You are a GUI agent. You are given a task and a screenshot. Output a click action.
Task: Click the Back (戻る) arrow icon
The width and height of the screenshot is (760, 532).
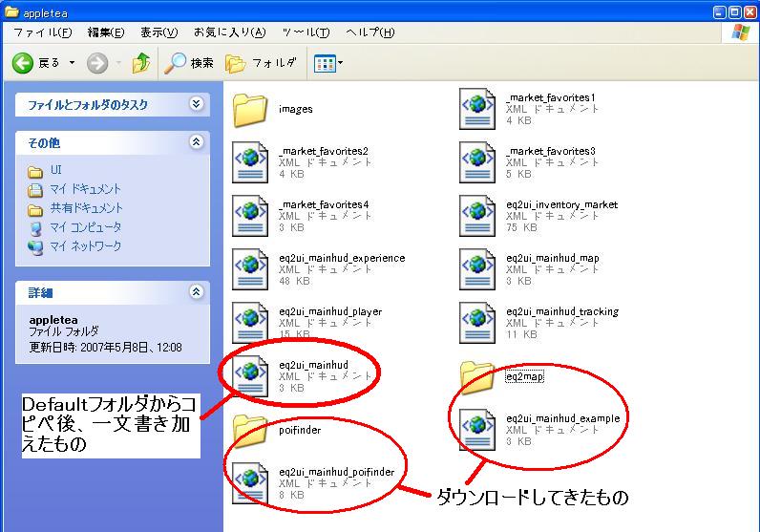pyautogui.click(x=24, y=63)
